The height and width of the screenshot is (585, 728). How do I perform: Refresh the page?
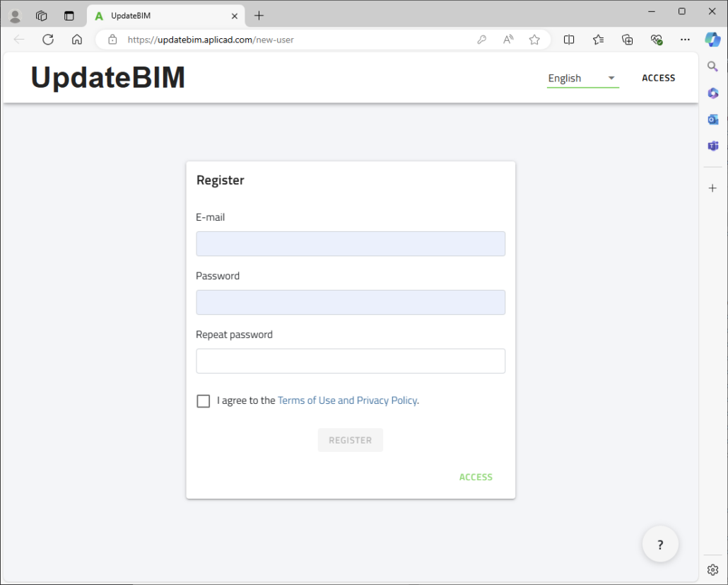pyautogui.click(x=48, y=40)
